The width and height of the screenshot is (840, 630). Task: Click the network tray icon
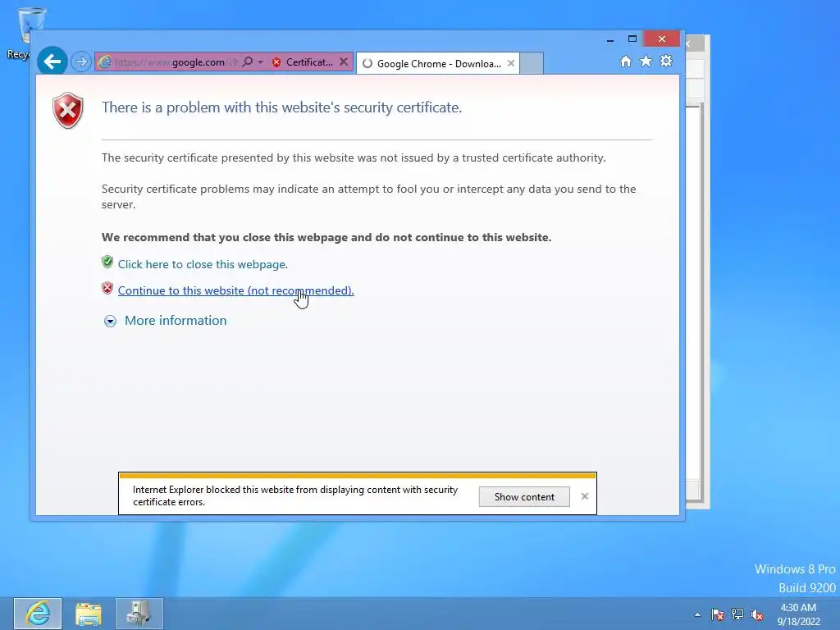(737, 614)
